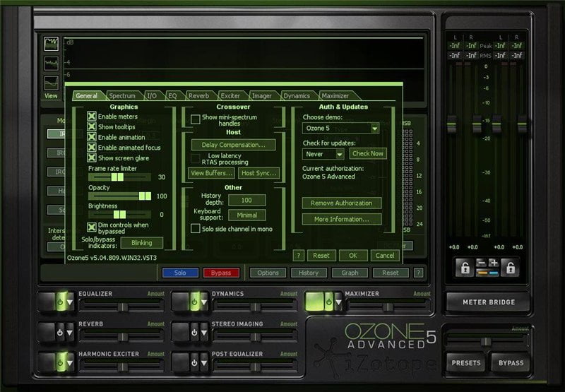Click Solo/bypass indicators Blinking field
This screenshot has height=392, width=565.
click(x=142, y=243)
